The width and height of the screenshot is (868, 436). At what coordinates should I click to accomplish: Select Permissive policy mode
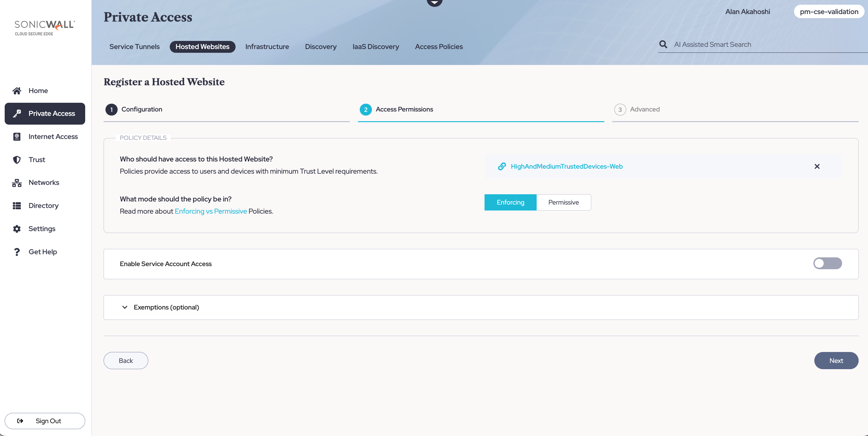[x=563, y=202]
